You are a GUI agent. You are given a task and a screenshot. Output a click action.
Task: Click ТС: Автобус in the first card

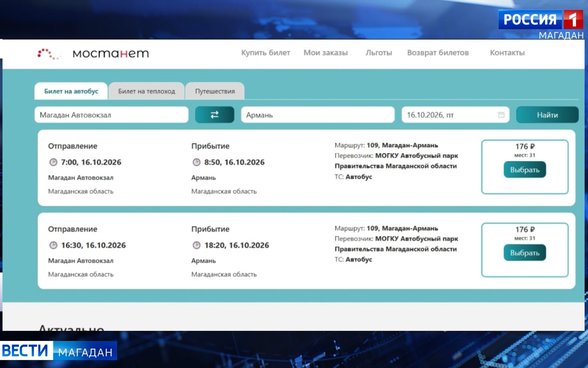tap(354, 177)
